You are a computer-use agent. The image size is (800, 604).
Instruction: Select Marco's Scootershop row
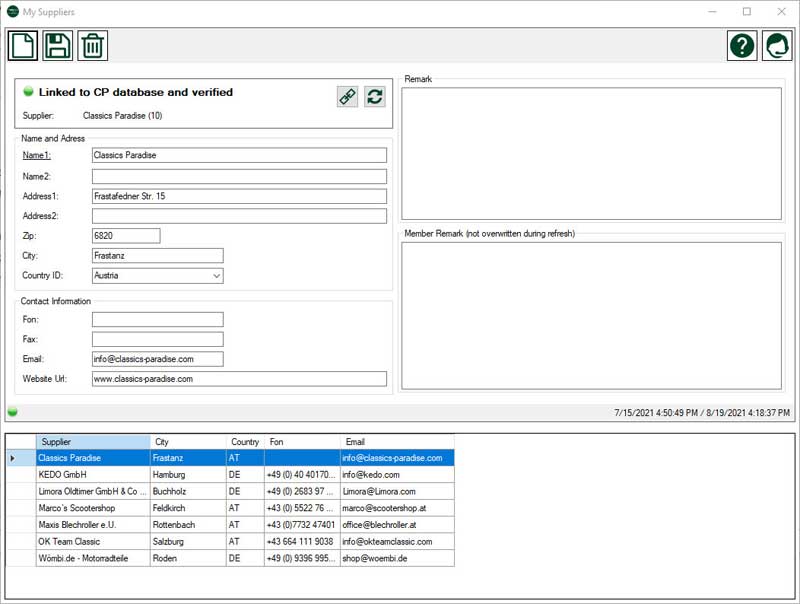tap(230, 508)
